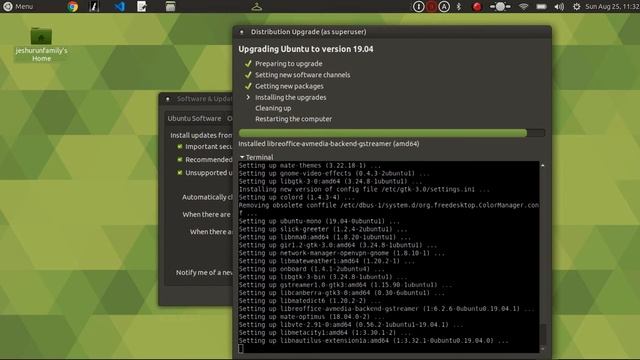Click the terminal scroll-down arrow
The width and height of the screenshot is (640, 360).
tap(542, 349)
